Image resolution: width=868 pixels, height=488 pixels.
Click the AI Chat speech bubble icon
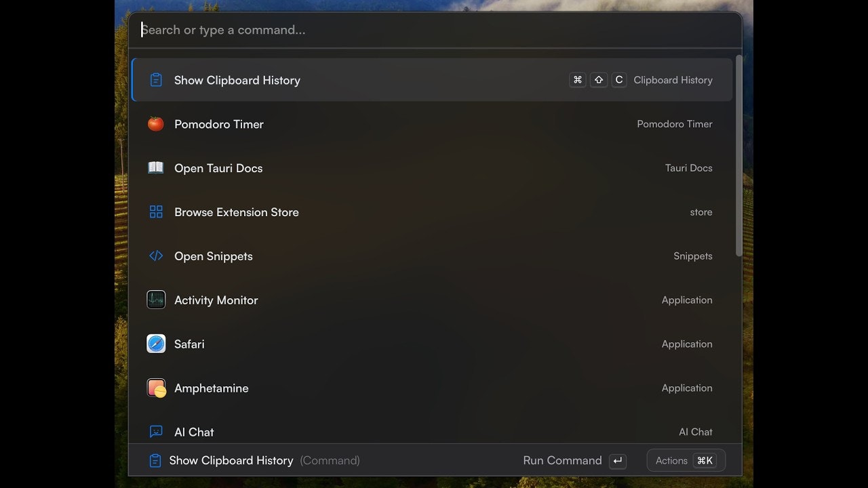156,432
